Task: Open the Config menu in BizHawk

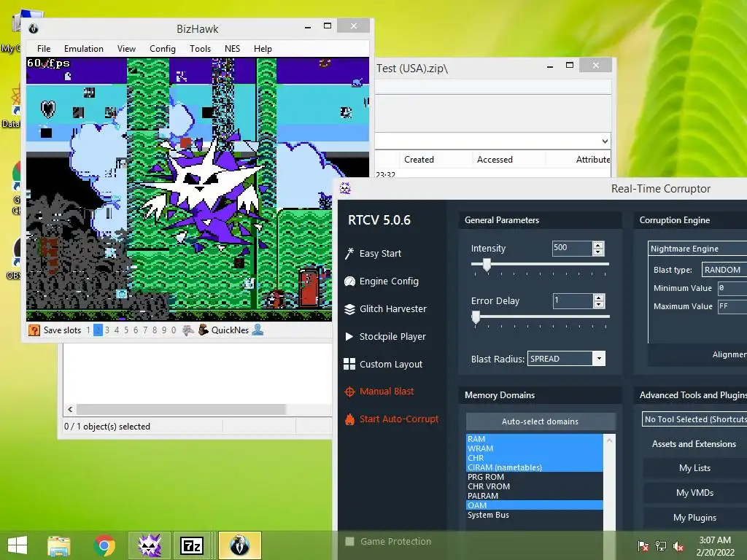Action: click(163, 49)
